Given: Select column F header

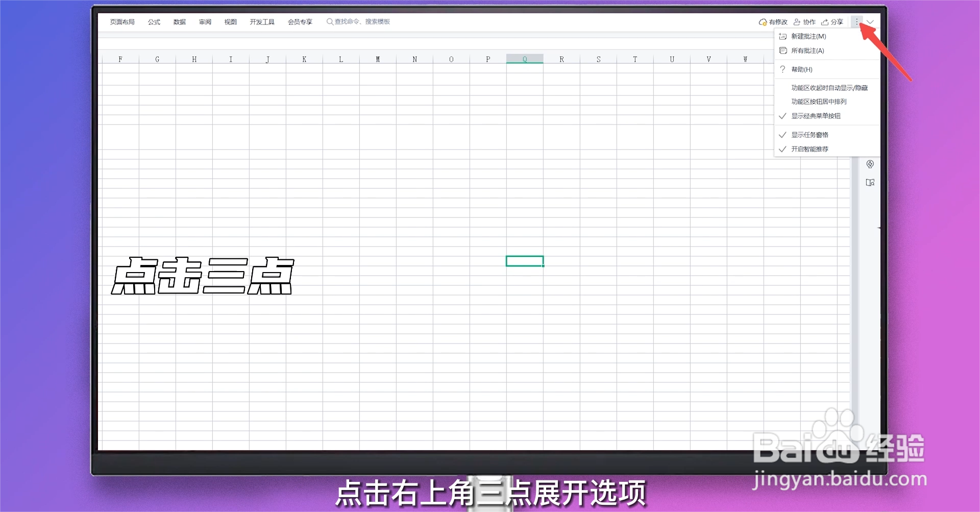Looking at the screenshot, I should (120, 59).
